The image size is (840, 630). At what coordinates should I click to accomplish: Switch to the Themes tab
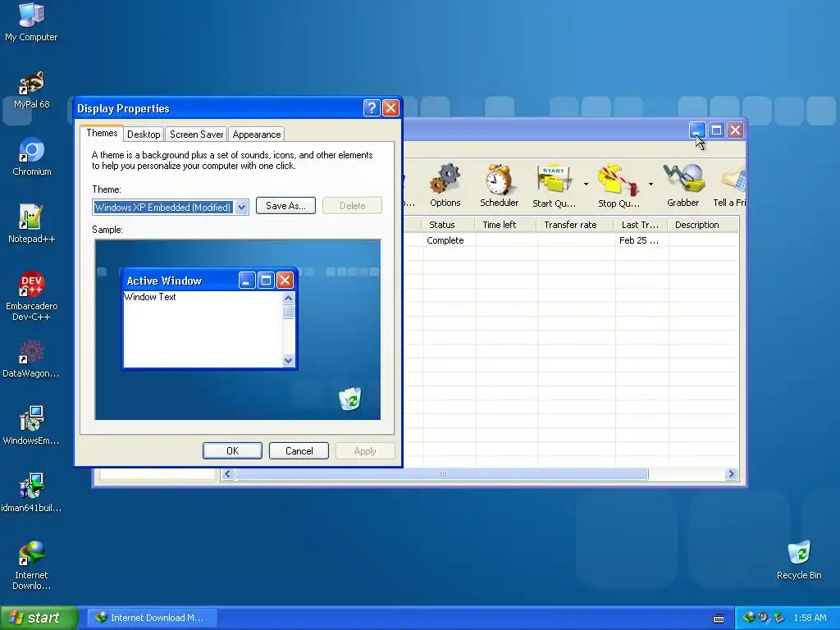tap(102, 133)
